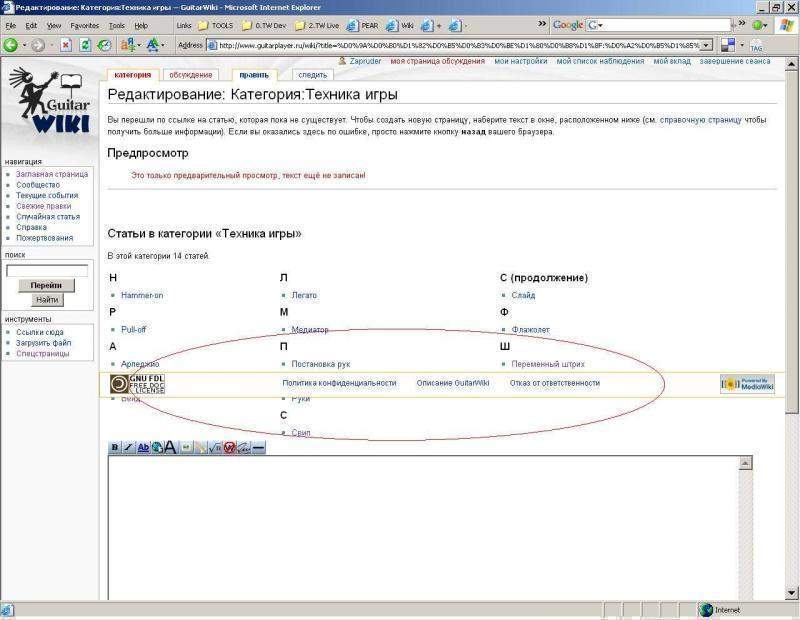Click the Bold text editor toolbar icon

(x=115, y=448)
